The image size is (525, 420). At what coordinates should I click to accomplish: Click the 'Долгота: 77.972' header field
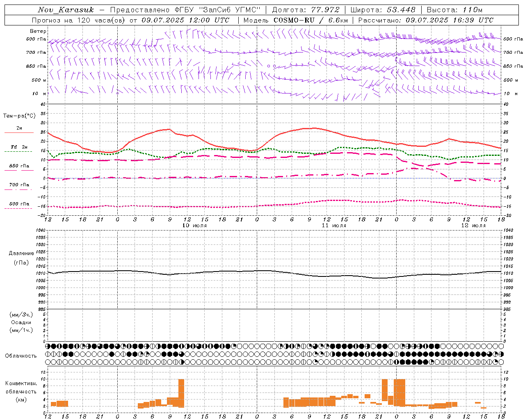click(x=306, y=10)
